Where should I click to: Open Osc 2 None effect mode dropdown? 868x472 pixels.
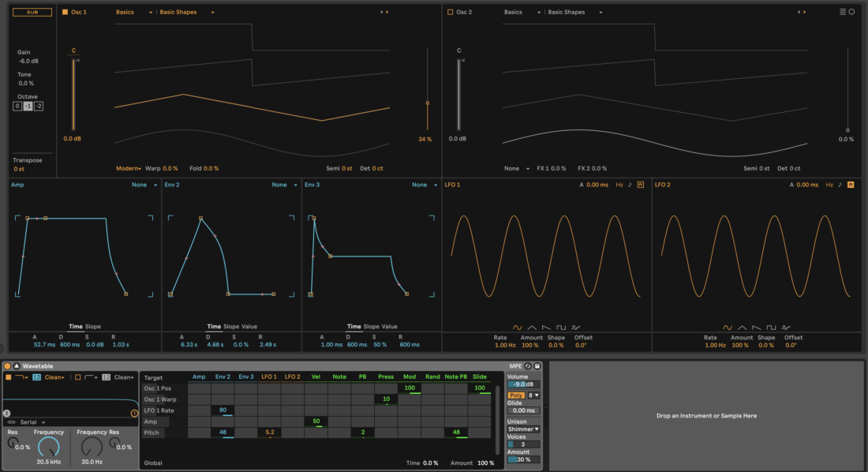[x=517, y=168]
